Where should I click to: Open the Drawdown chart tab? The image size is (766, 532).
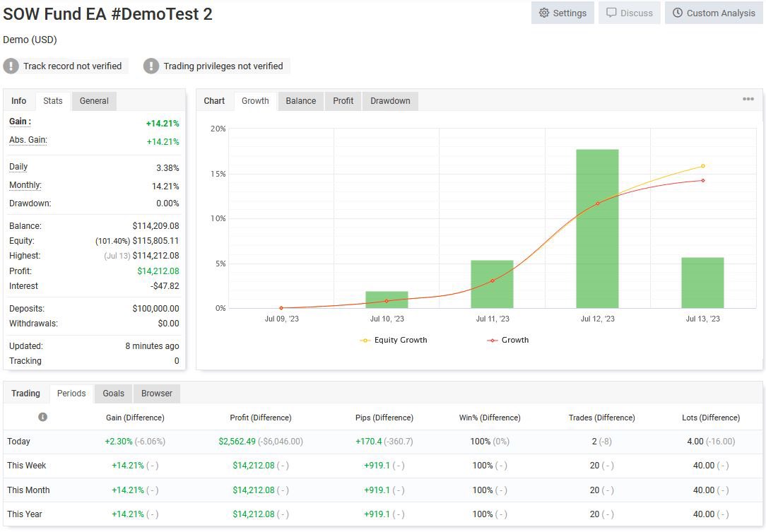coord(390,100)
